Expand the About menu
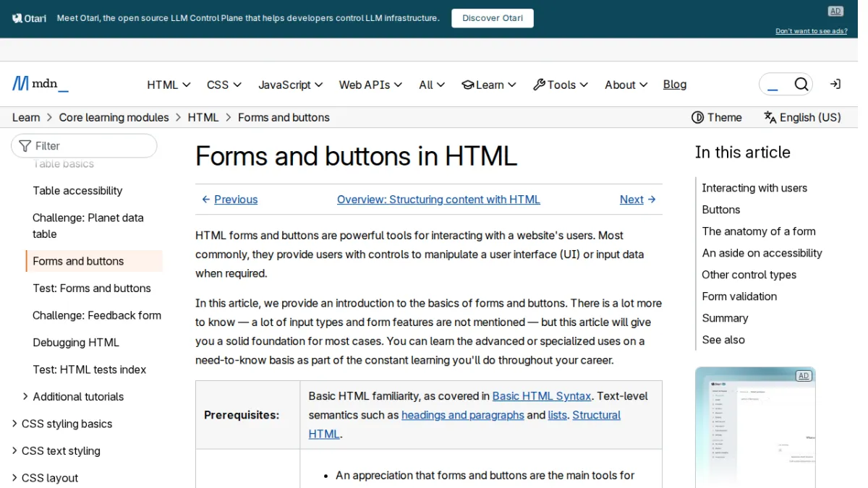Screen dimensions: 868x488 click(626, 85)
